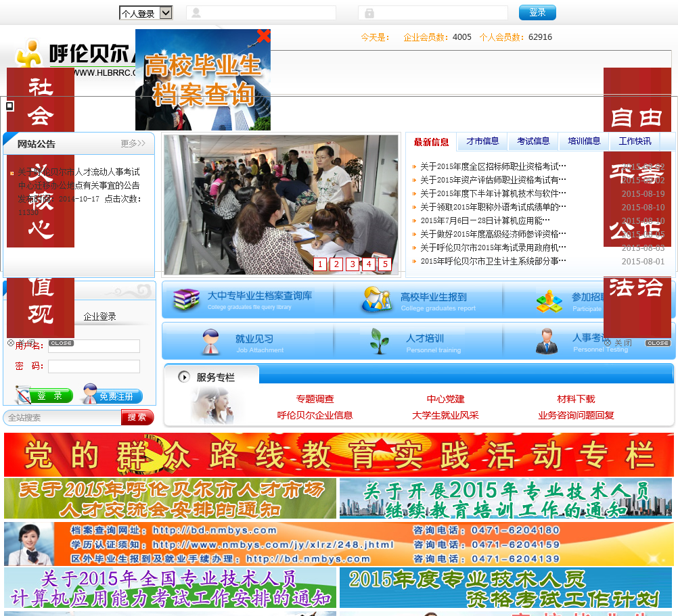
Task: Open news 2015年7月6日—28日计算机应用能
Action: pos(485,220)
